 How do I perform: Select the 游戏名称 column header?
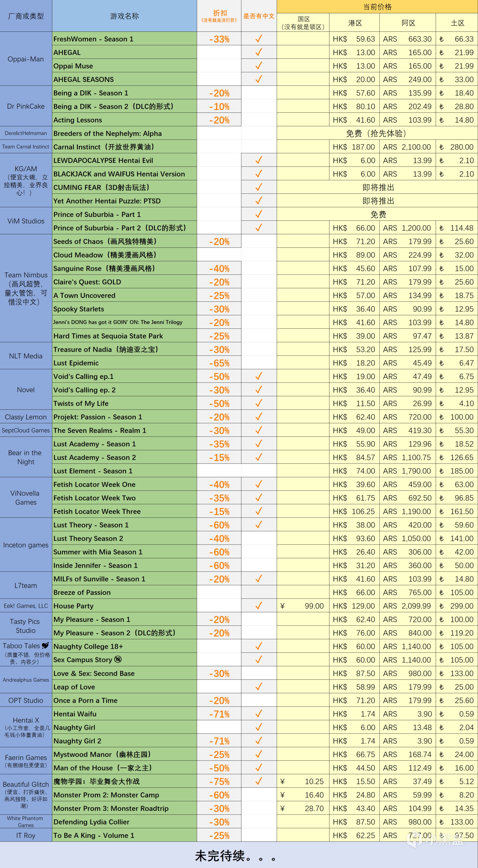point(124,16)
